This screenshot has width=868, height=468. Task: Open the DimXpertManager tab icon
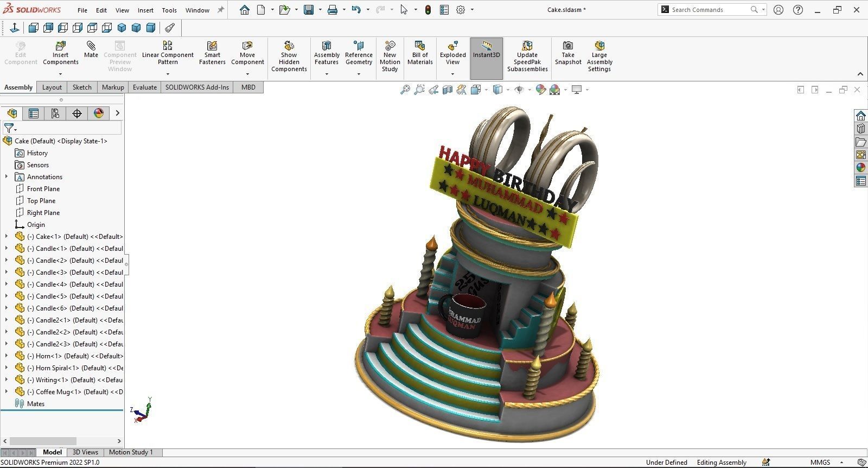point(77,113)
